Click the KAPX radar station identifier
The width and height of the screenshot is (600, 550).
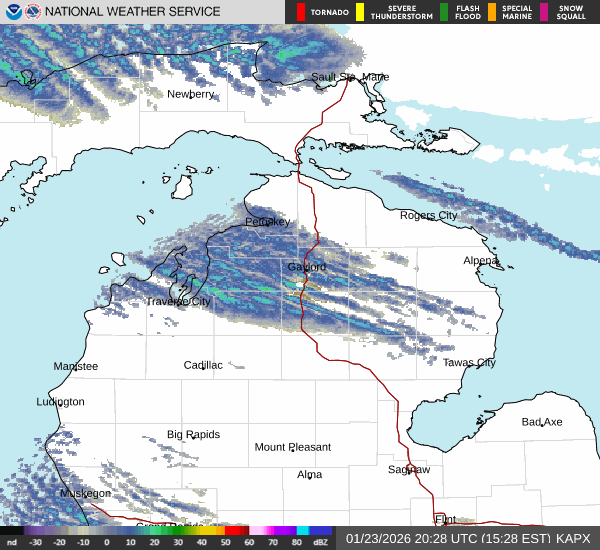pyautogui.click(x=573, y=538)
